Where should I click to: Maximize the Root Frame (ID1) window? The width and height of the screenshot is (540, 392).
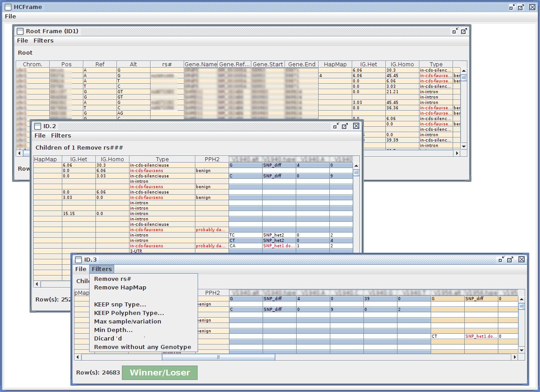point(464,31)
